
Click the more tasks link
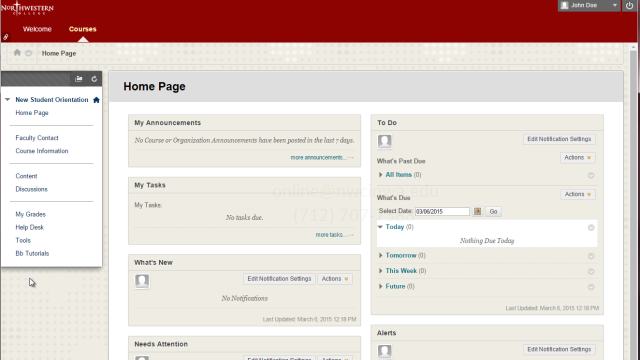pos(334,235)
